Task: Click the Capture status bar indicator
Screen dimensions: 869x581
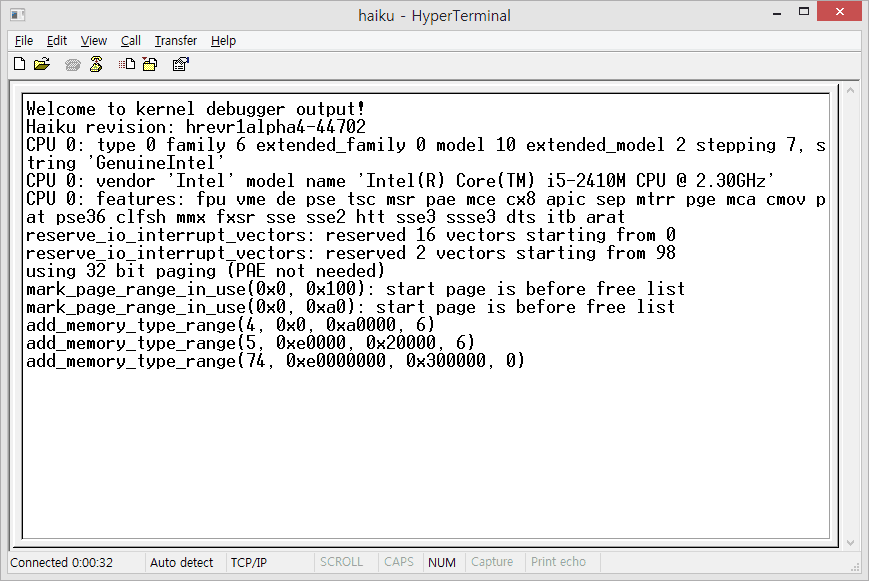Action: pos(492,563)
